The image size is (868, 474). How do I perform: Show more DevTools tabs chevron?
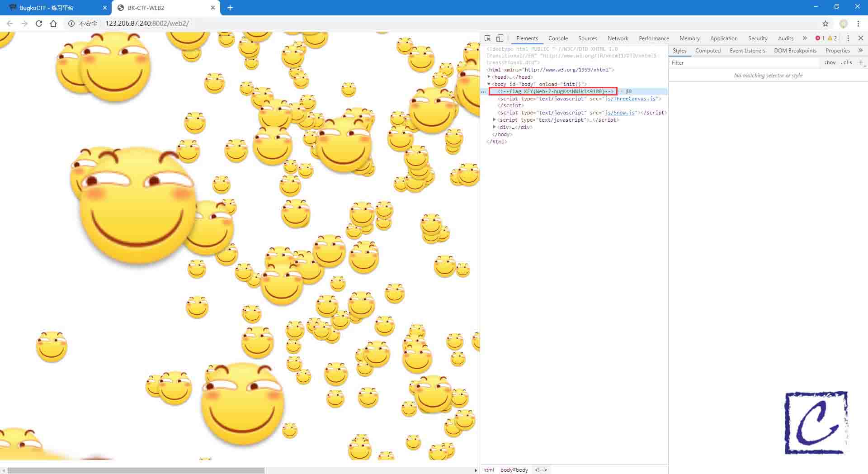click(805, 38)
